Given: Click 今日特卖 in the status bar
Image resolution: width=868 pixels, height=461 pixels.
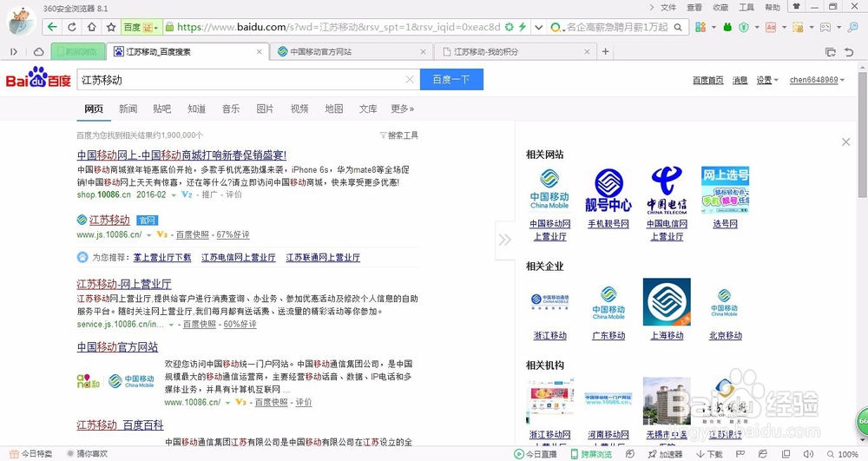Looking at the screenshot, I should 31,454.
